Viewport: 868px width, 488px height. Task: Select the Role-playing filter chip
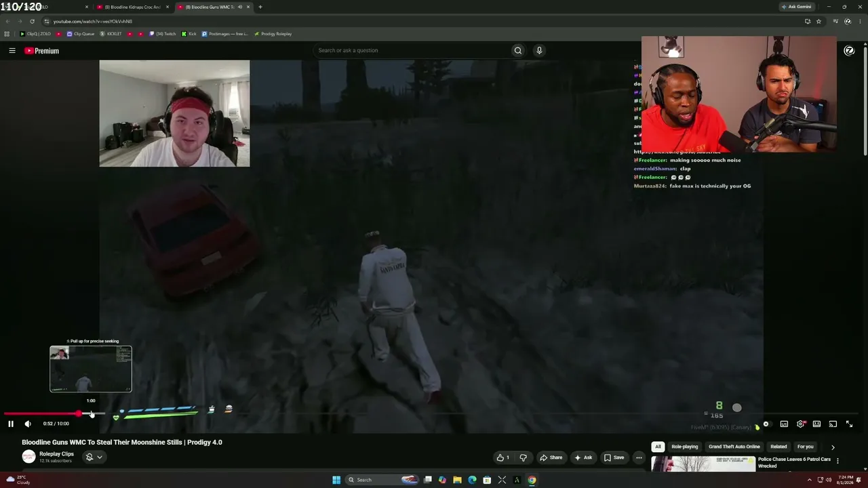tap(685, 447)
